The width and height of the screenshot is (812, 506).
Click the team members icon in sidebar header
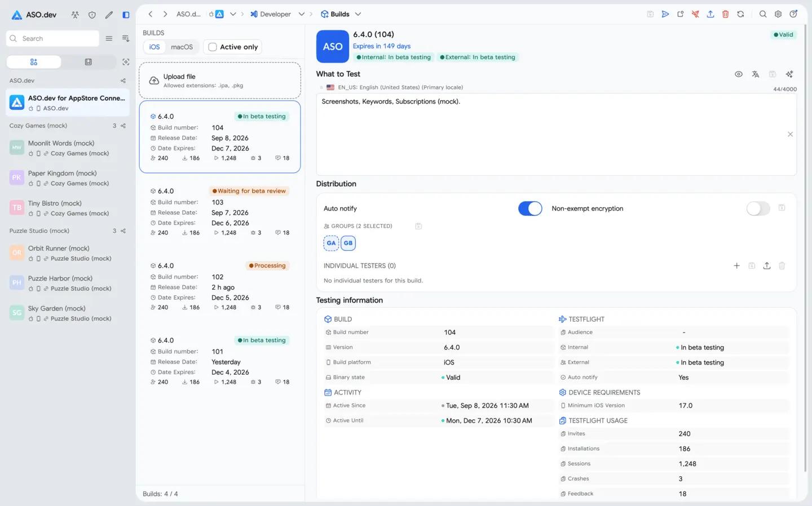point(75,15)
